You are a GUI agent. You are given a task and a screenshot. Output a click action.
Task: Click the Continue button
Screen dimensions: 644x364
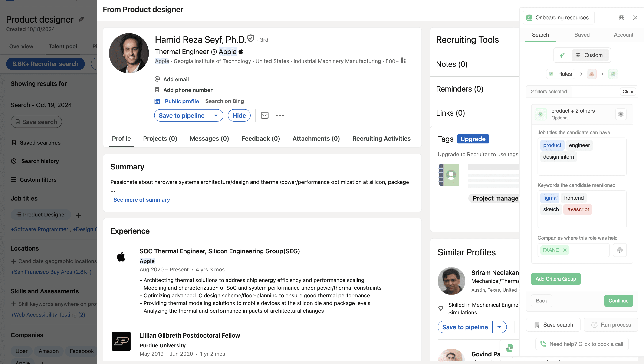[x=618, y=301]
